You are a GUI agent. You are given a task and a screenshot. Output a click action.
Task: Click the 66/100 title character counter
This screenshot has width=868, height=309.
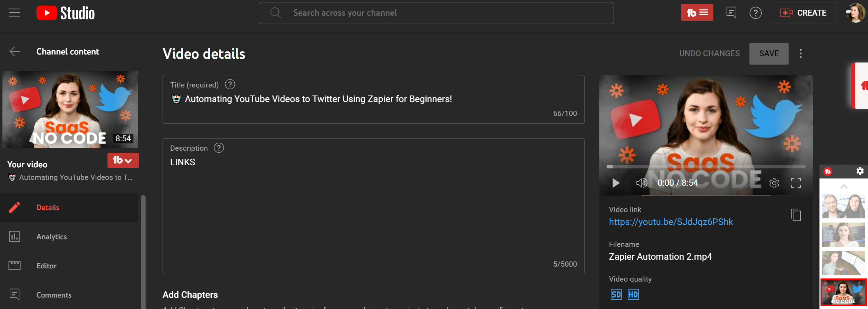click(565, 114)
